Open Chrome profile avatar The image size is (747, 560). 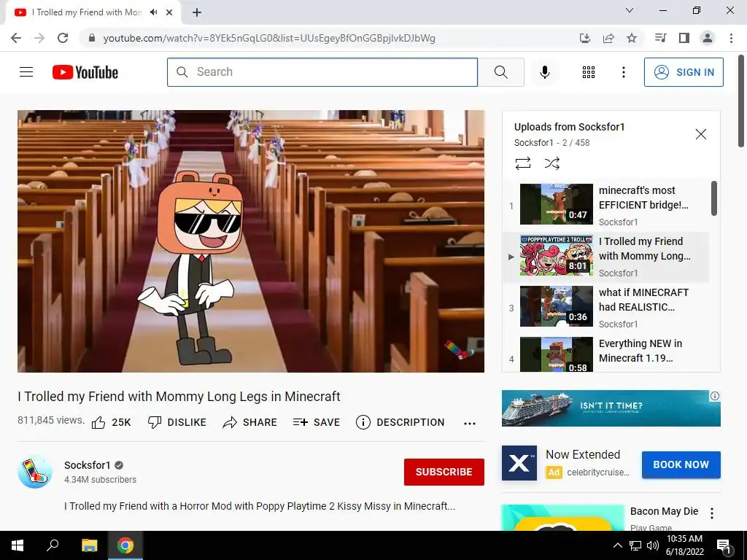tap(708, 38)
